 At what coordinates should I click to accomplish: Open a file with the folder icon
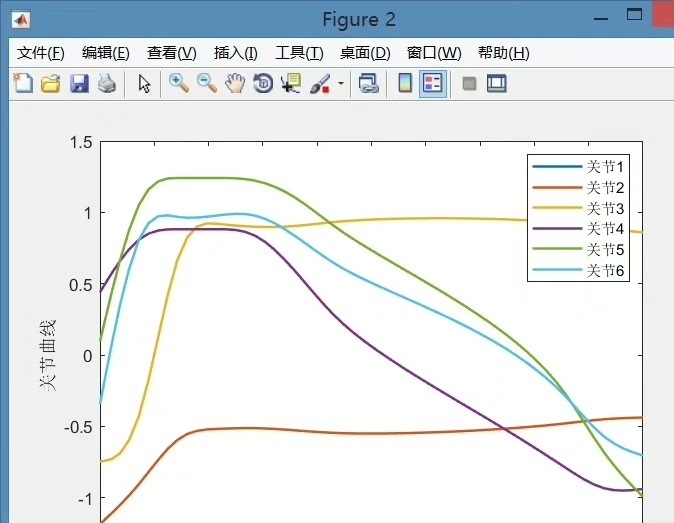pyautogui.click(x=51, y=83)
